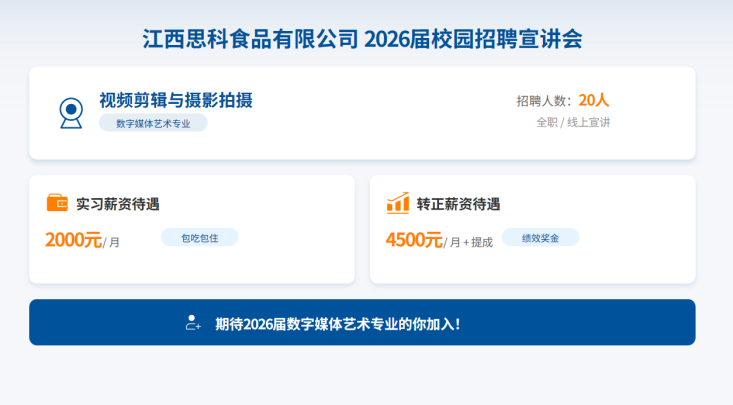Click the /月 text after 2000元
The image size is (733, 405).
coord(112,242)
